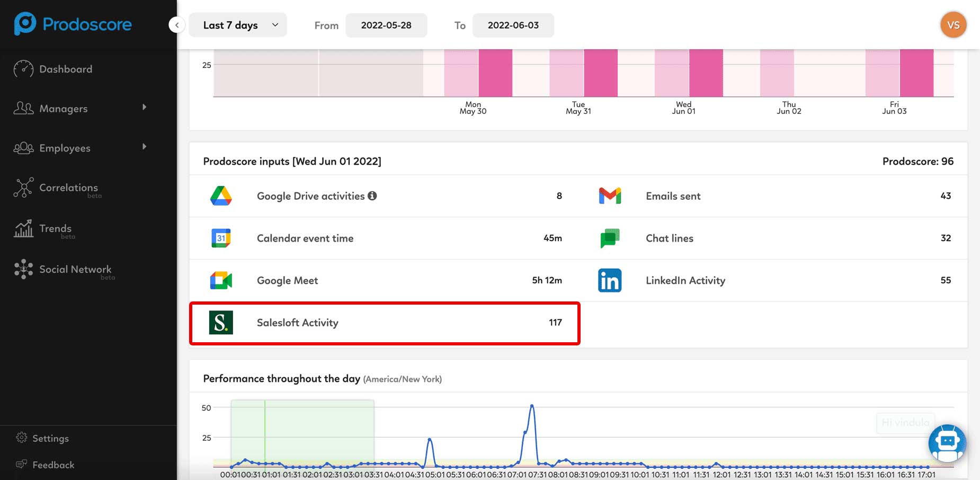Select the dark pink bar for Mon May 30
This screenshot has height=480, width=980.
point(495,73)
